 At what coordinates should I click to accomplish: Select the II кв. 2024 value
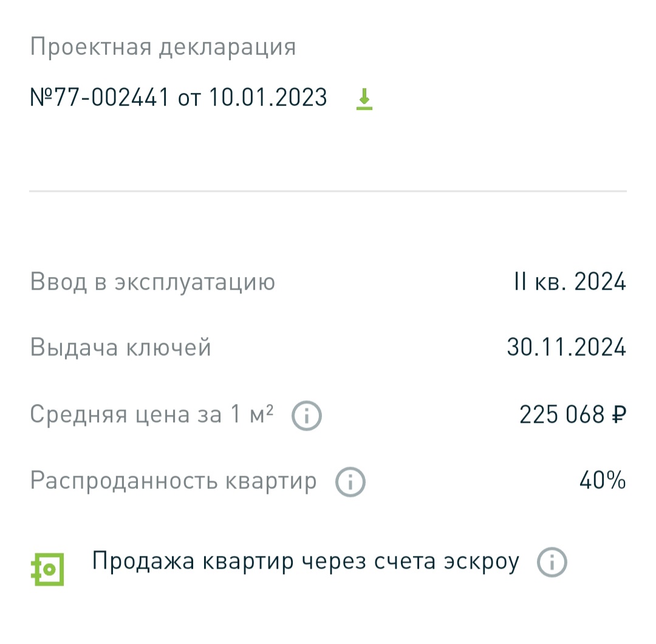[570, 283]
